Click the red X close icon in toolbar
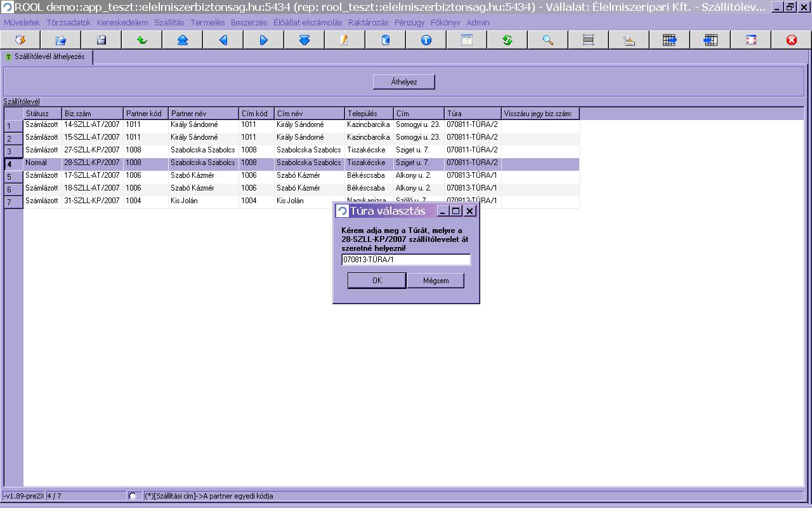Screen dimensions: 812x508 click(x=791, y=40)
